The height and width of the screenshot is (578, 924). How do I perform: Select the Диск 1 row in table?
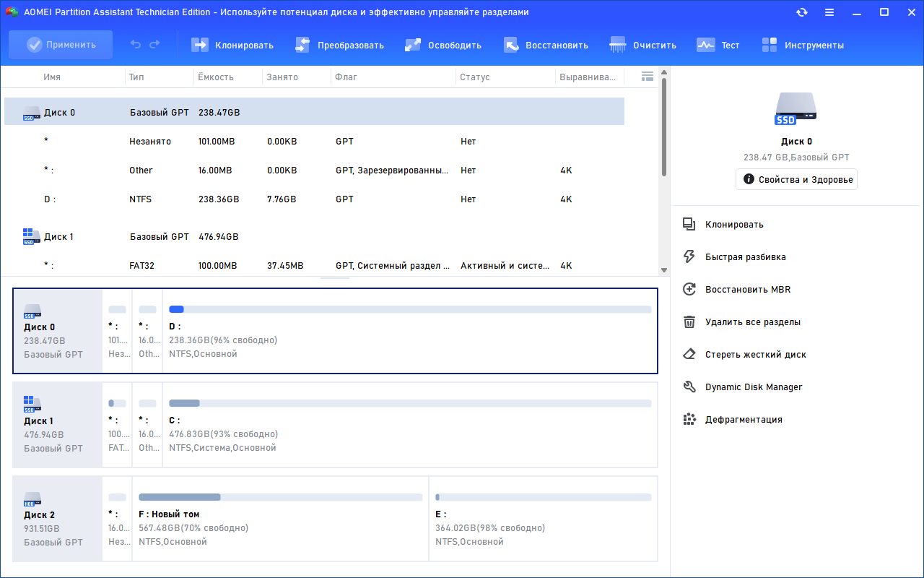pyautogui.click(x=314, y=237)
